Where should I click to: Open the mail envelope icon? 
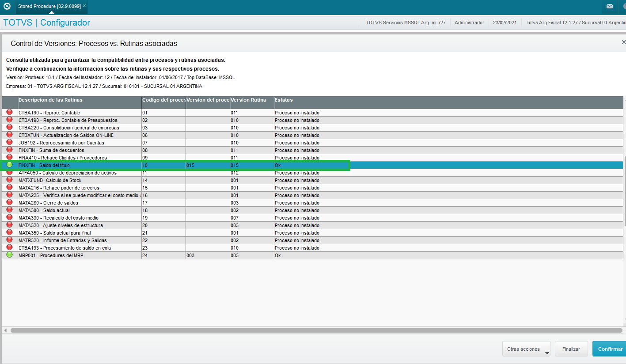(609, 7)
